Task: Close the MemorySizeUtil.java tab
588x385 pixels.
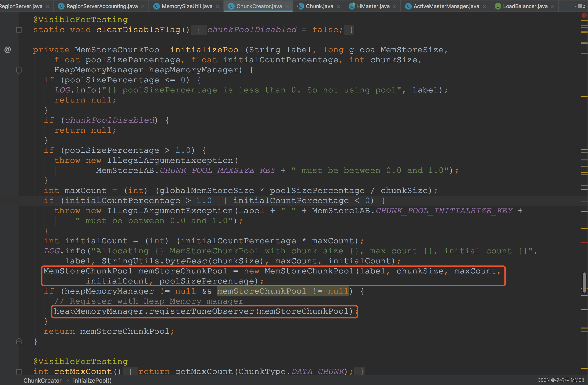Action: click(x=218, y=6)
